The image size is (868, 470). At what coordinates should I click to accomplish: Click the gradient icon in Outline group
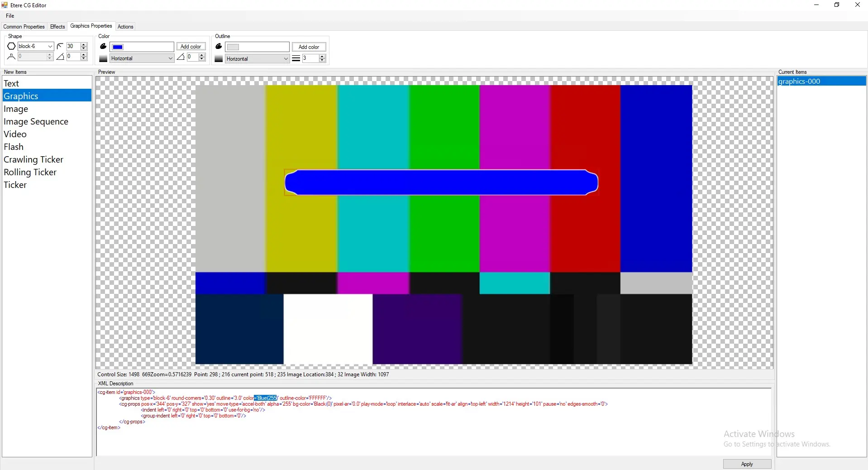point(219,59)
